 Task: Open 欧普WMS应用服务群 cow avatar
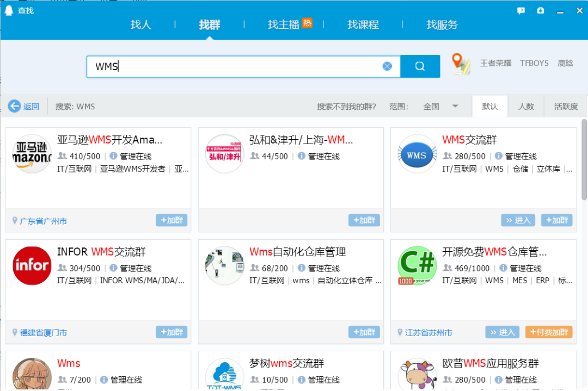416,374
